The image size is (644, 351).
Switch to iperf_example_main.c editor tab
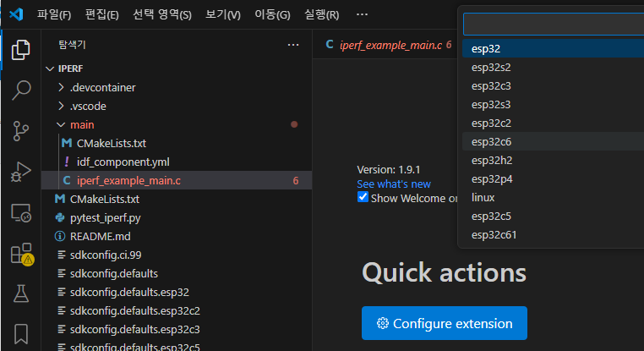click(390, 45)
